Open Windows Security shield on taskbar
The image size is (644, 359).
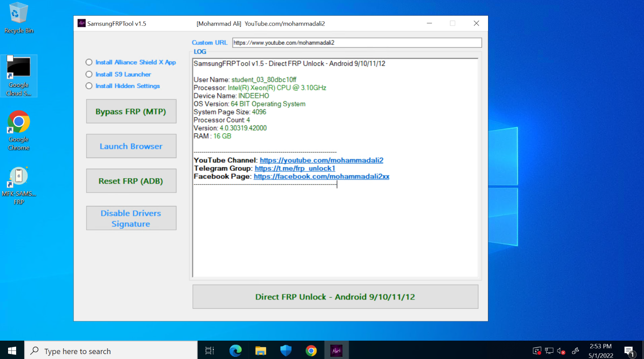click(x=286, y=350)
